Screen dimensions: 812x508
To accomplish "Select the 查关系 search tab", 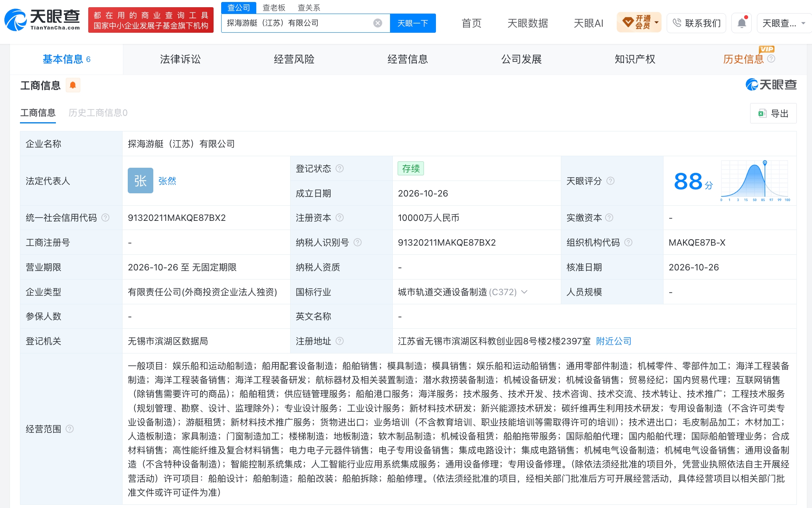I will coord(309,8).
